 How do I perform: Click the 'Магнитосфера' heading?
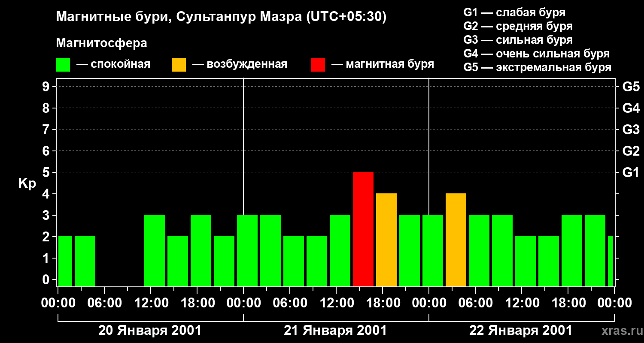pos(101,43)
